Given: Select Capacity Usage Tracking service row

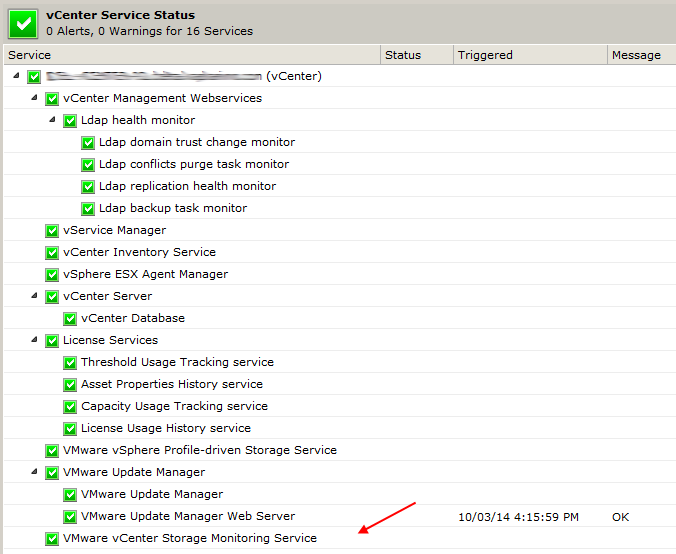Looking at the screenshot, I should point(340,406).
